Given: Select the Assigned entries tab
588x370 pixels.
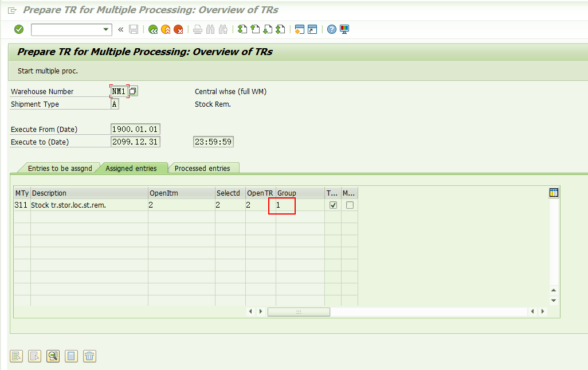Looking at the screenshot, I should coord(131,168).
